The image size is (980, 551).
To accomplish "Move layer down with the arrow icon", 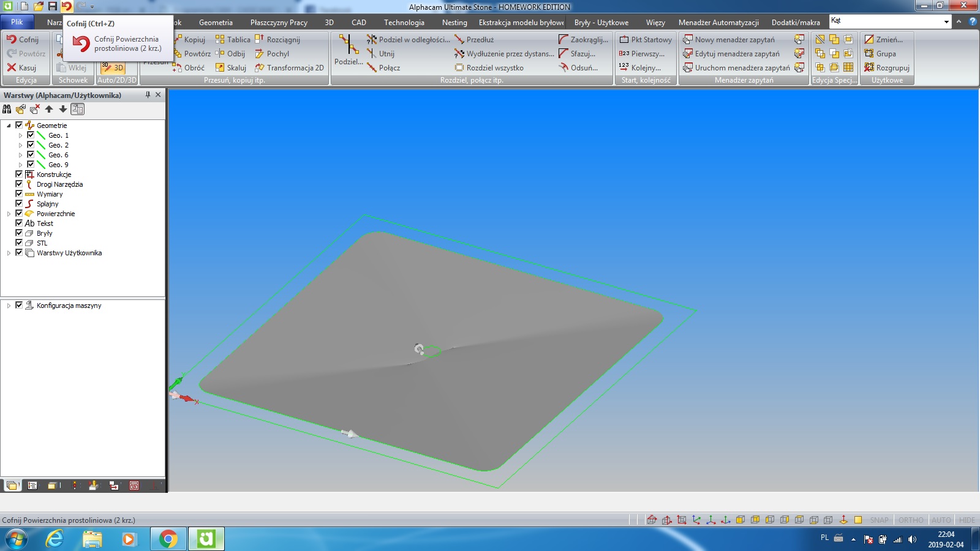I will pyautogui.click(x=62, y=109).
